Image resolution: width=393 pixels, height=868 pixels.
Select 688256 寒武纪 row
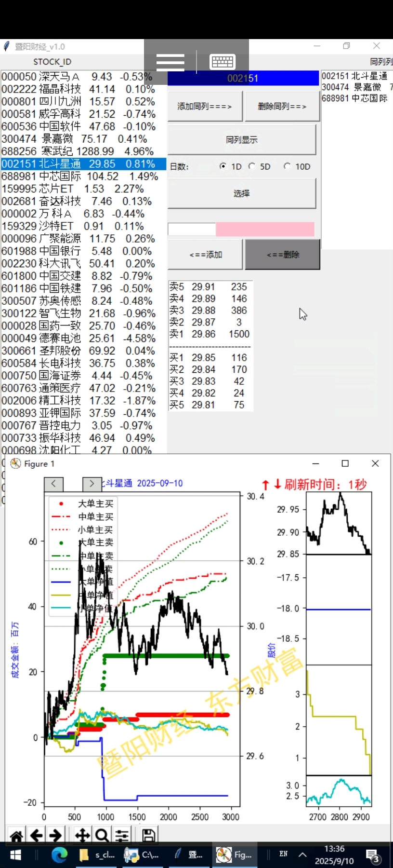(x=83, y=151)
